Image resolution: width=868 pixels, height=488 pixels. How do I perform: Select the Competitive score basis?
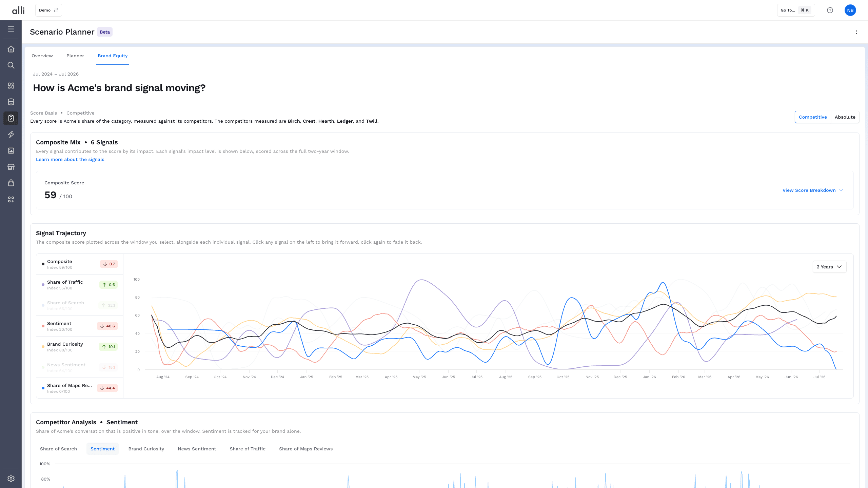[813, 117]
